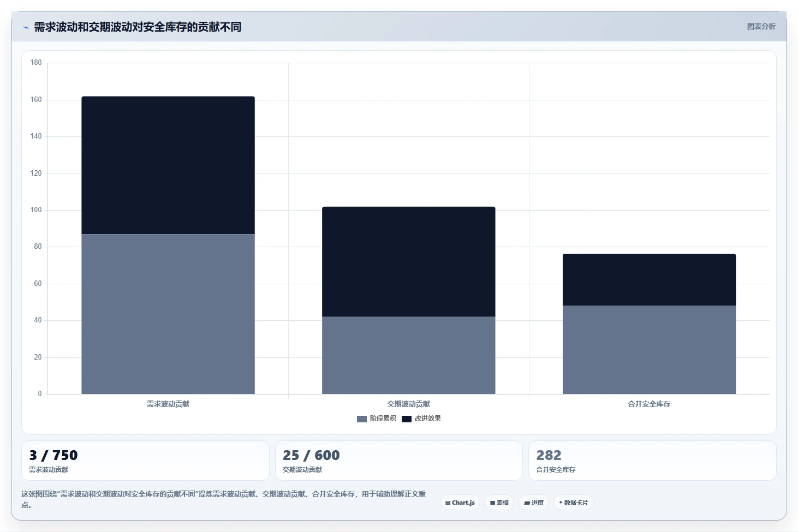Click the small chart icon beside the title

point(26,27)
